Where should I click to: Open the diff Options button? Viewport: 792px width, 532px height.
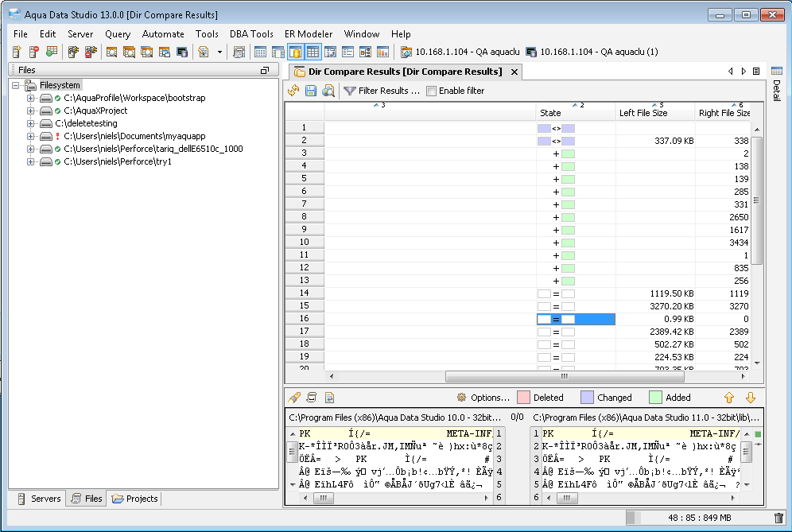pyautogui.click(x=484, y=398)
